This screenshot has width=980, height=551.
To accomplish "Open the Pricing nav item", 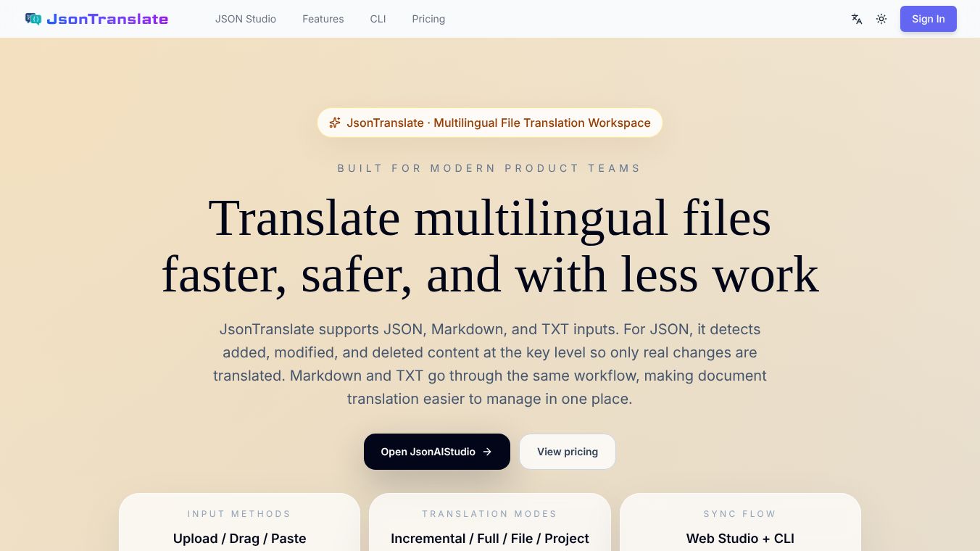I will tap(428, 19).
